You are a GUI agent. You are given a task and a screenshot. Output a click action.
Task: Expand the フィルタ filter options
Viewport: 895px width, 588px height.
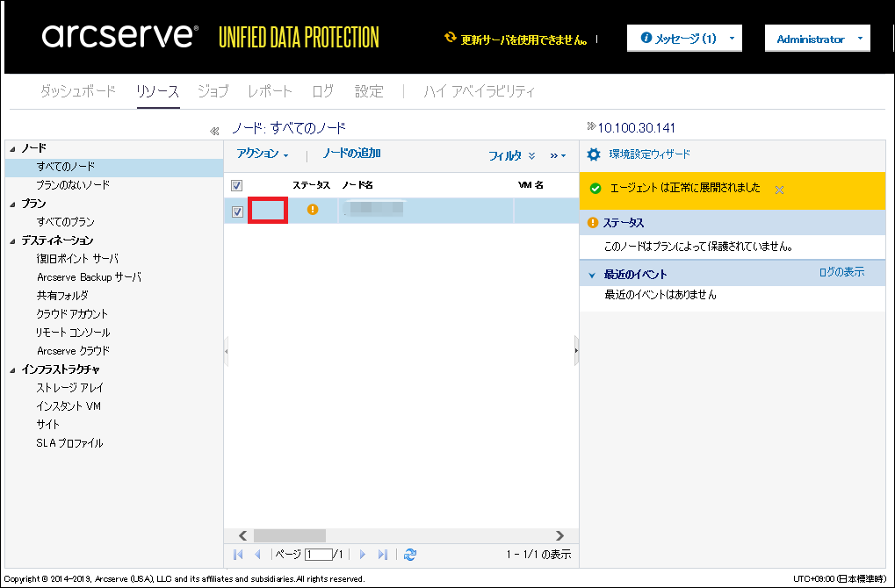coord(512,155)
